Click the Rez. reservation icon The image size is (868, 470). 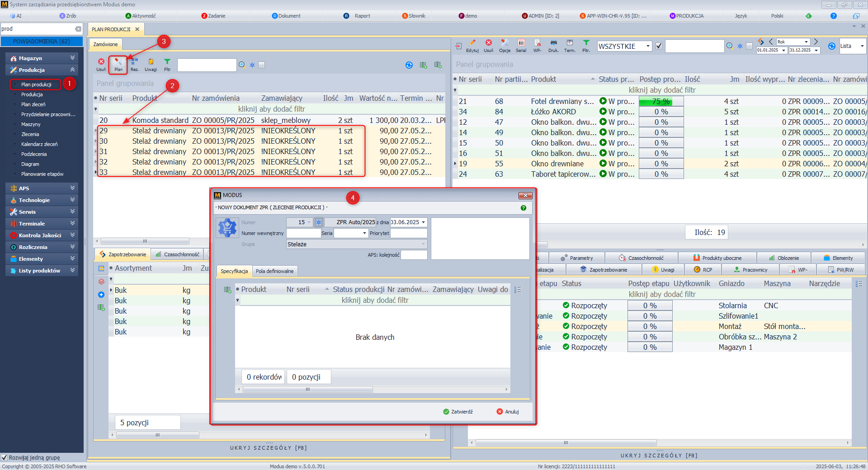pyautogui.click(x=134, y=64)
